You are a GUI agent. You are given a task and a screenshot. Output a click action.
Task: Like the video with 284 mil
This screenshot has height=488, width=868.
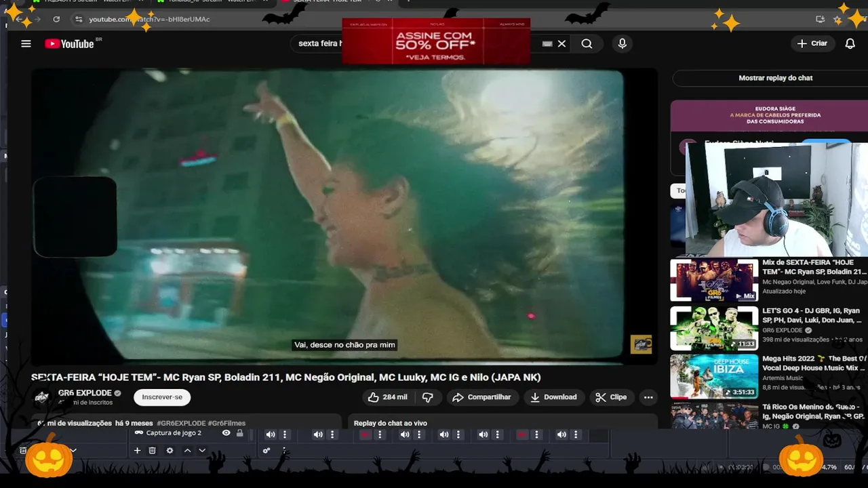[x=389, y=397]
